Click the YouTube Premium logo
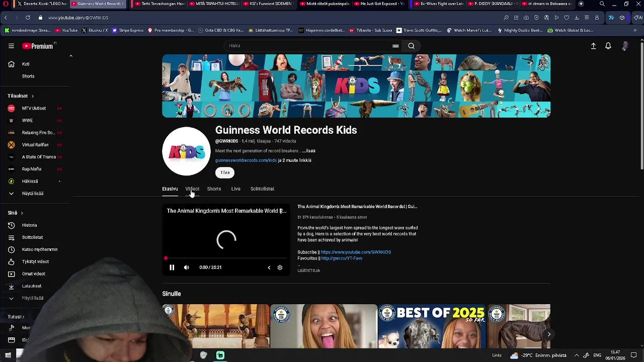The height and width of the screenshot is (362, 644). 38,46
